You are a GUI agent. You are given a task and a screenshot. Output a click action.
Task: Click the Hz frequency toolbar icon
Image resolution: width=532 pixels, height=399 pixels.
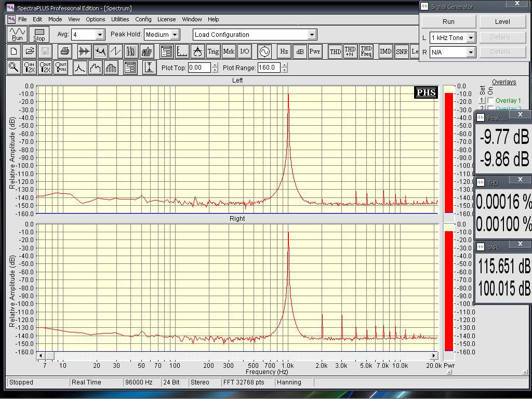[x=284, y=51]
